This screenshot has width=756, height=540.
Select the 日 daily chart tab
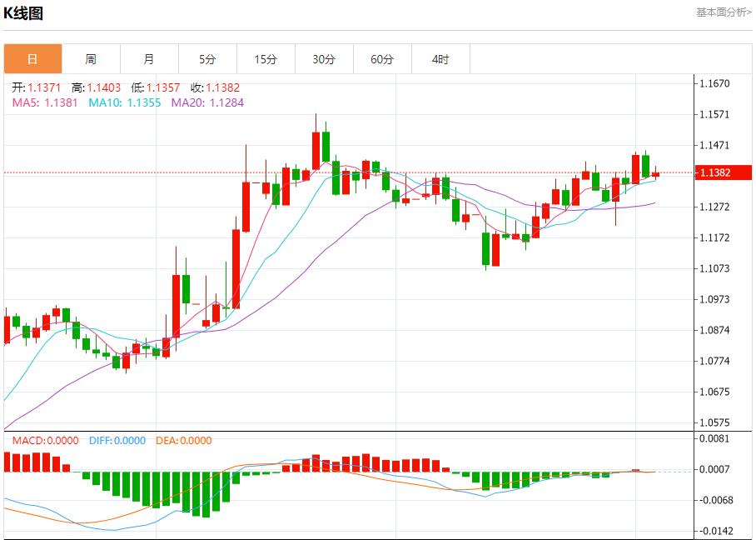pos(32,59)
